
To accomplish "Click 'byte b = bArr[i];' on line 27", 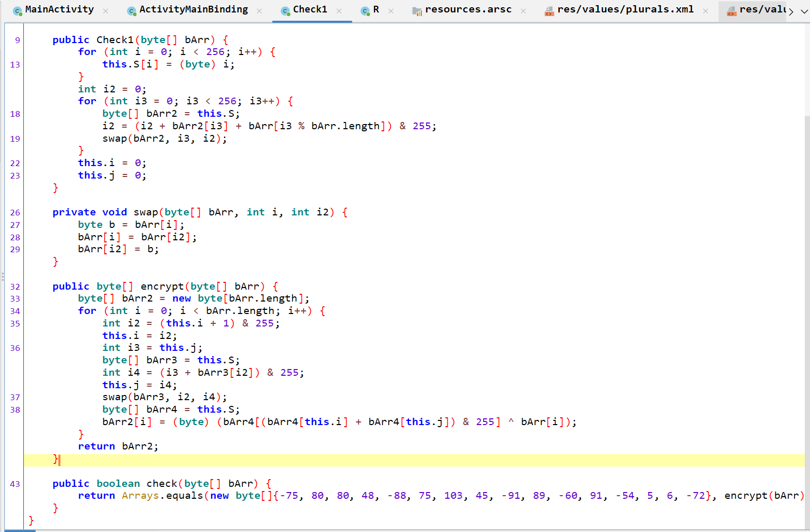I will click(131, 224).
